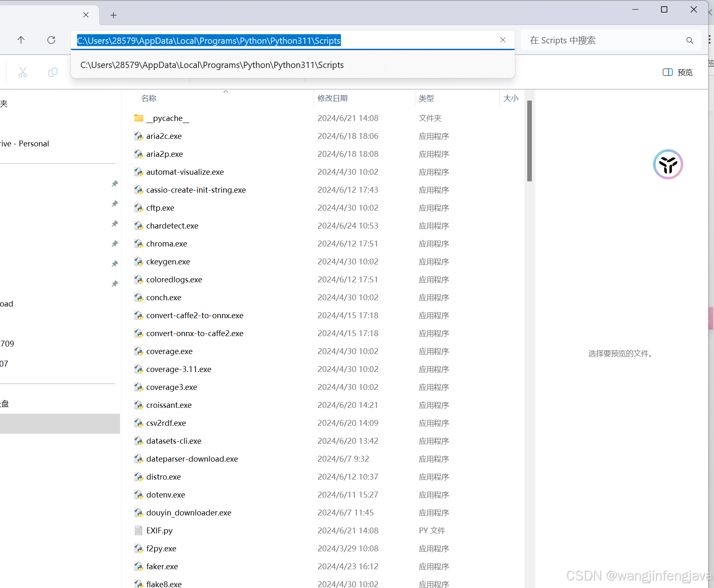Viewport: 714px width, 588px height.
Task: Select conch.exe icon
Action: [139, 297]
